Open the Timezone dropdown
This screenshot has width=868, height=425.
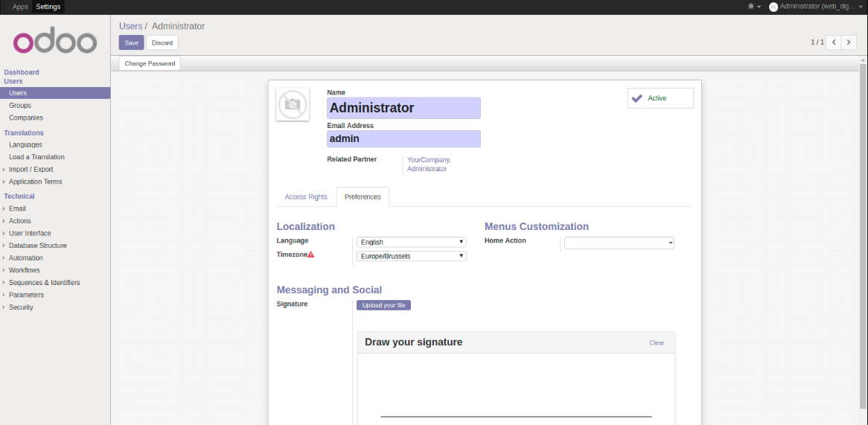(411, 256)
